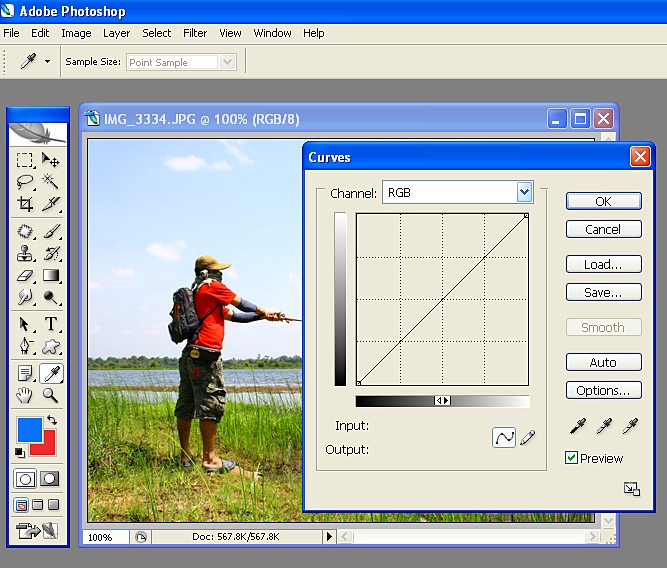Reset default foreground and background colors
The width and height of the screenshot is (667, 568).
[x=20, y=452]
